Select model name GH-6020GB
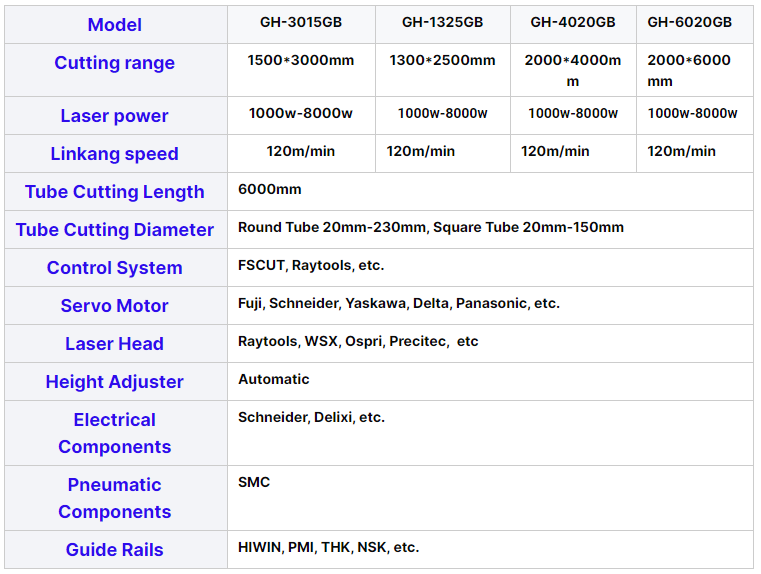The image size is (761, 574). click(690, 22)
